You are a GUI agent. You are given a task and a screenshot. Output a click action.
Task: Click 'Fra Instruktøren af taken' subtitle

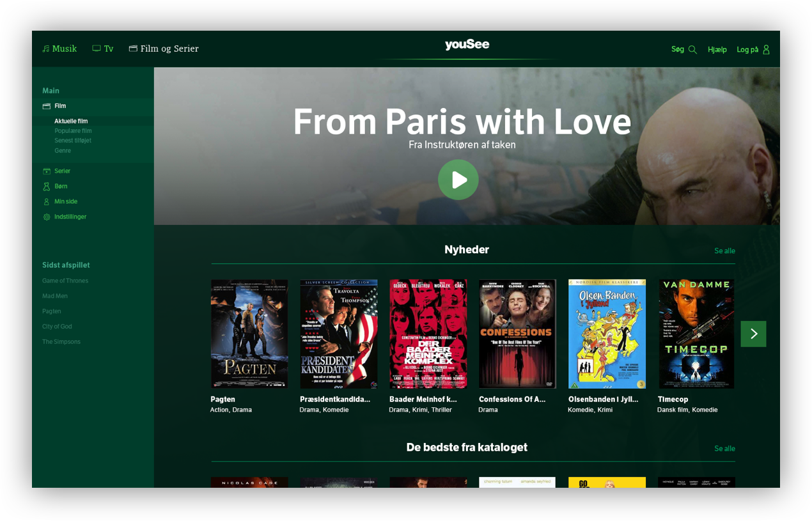(x=462, y=145)
